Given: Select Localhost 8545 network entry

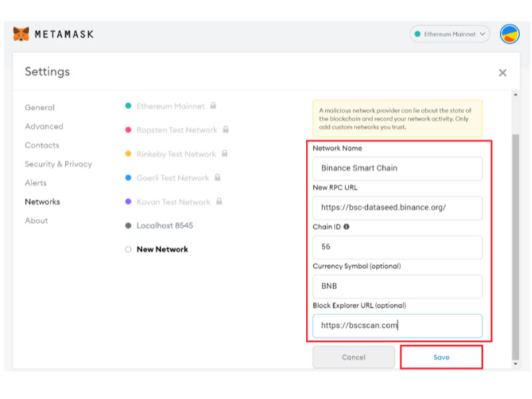Looking at the screenshot, I should click(x=164, y=225).
